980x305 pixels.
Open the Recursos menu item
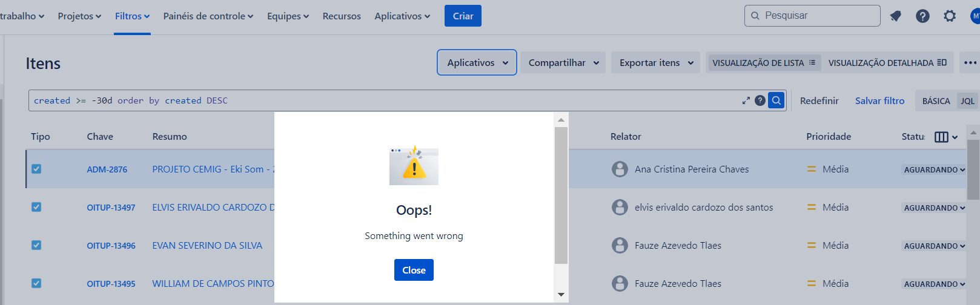[x=342, y=16]
